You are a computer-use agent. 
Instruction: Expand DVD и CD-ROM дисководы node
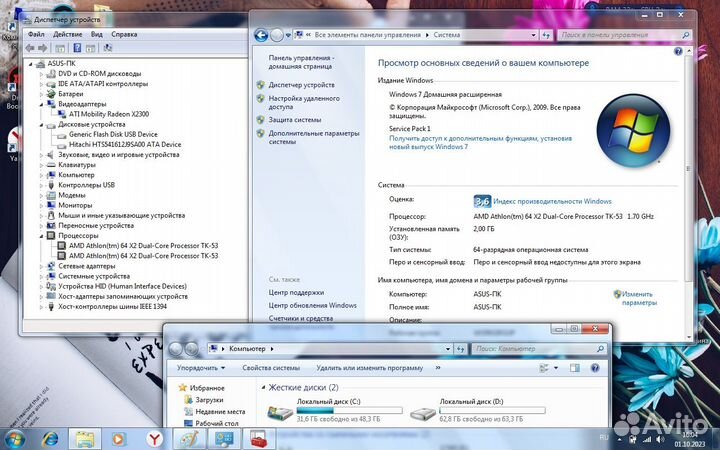[x=41, y=74]
